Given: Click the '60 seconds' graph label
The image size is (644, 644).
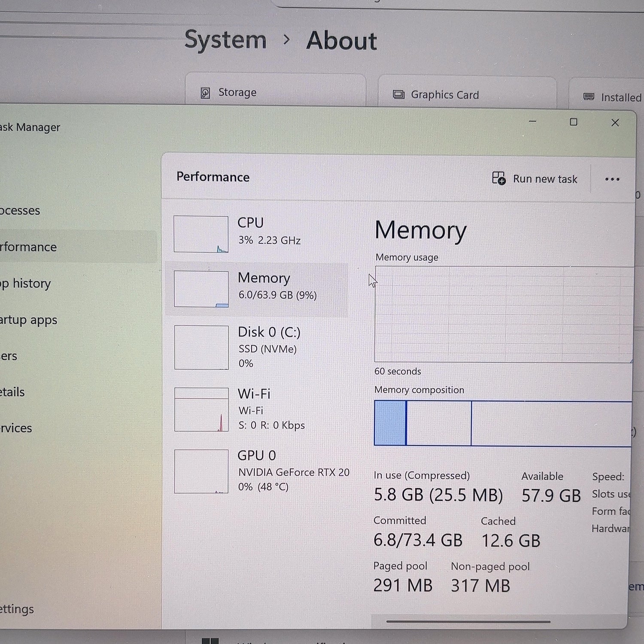Looking at the screenshot, I should (398, 371).
